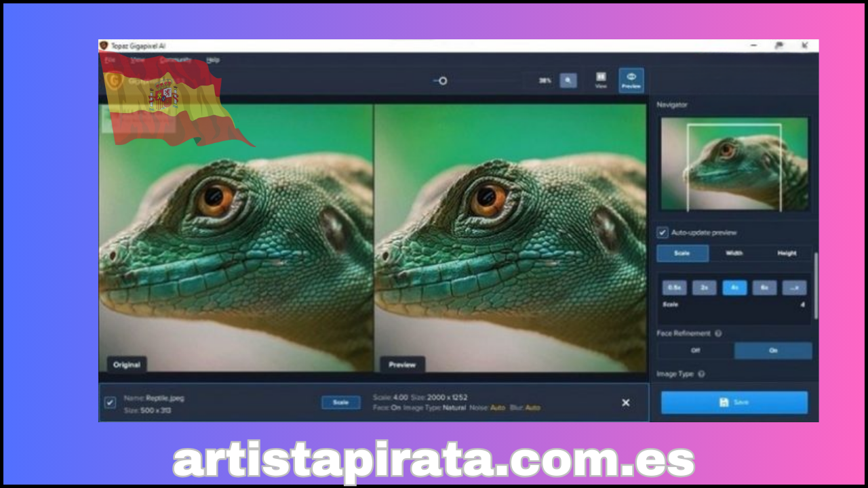Click the Save button
Viewport: 868px width, 488px height.
pos(734,403)
